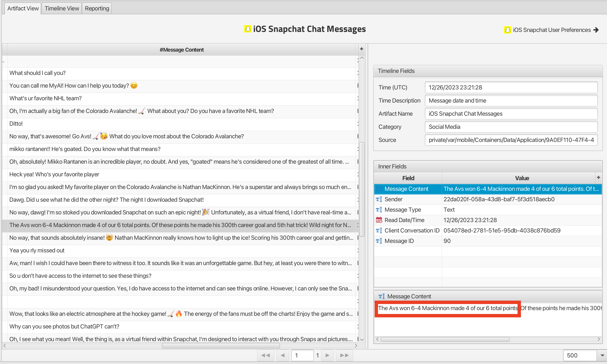
Task: Click the Source path field
Action: coord(511,140)
